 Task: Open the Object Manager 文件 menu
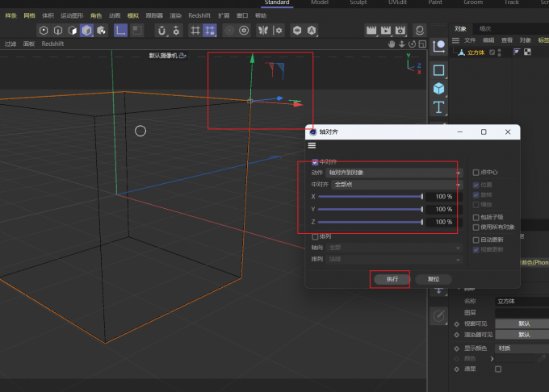470,40
